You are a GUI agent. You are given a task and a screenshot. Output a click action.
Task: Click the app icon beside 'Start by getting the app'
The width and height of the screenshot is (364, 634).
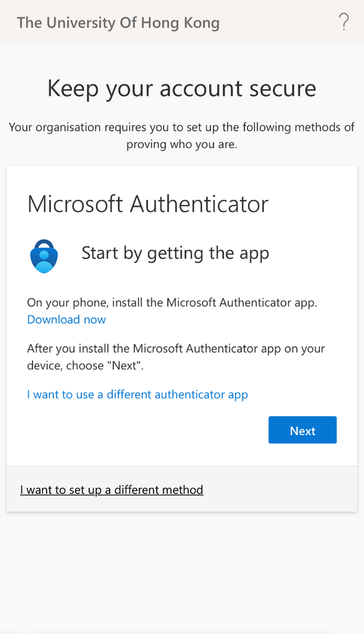click(44, 256)
